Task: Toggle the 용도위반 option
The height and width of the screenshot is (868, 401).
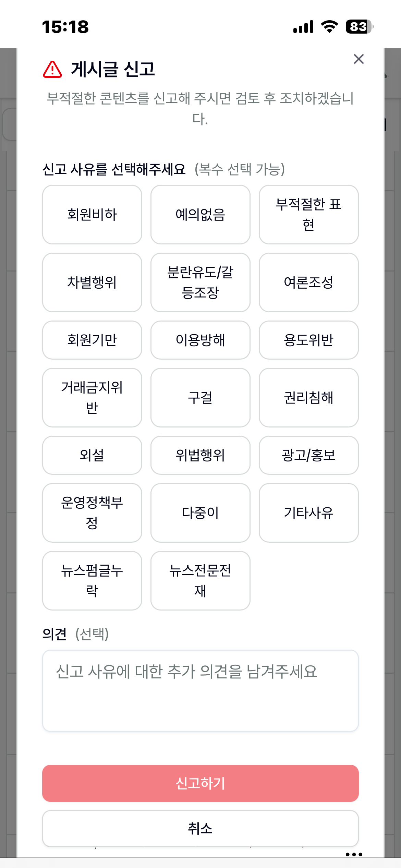Action: (x=309, y=340)
